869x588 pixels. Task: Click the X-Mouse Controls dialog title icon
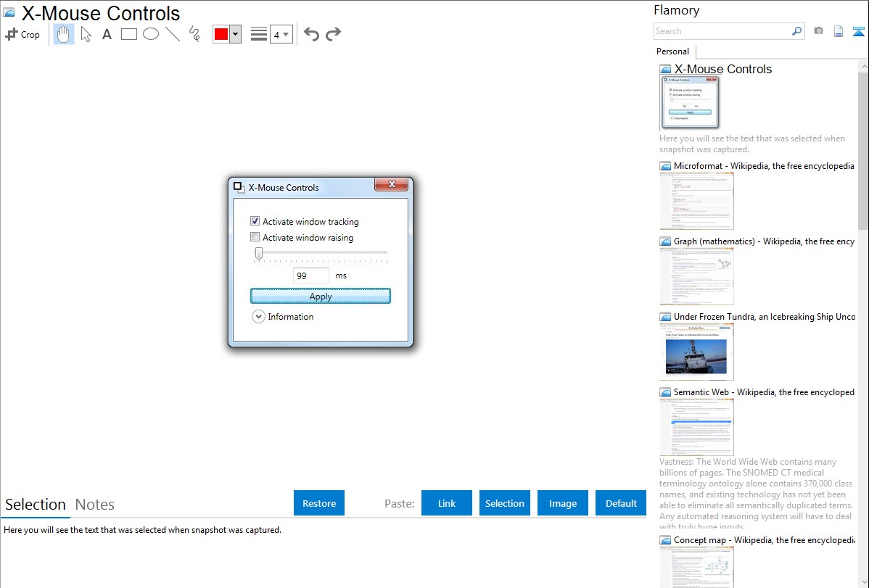point(239,187)
